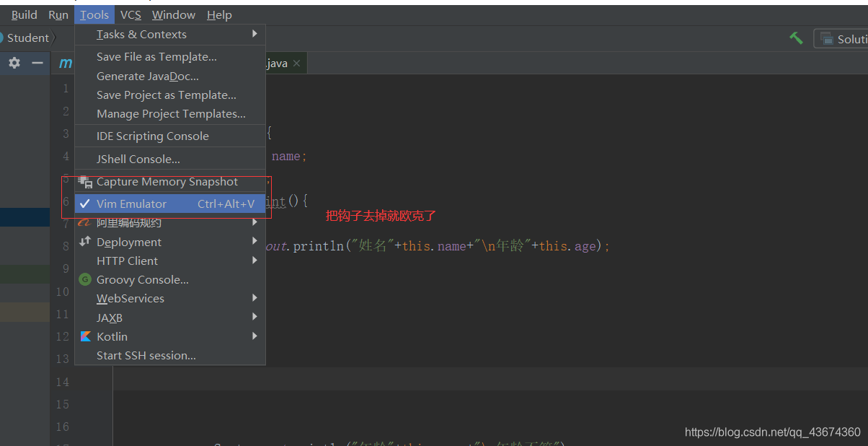This screenshot has width=868, height=446.
Task: Click the 'name;' code on line 4
Action: coord(290,157)
